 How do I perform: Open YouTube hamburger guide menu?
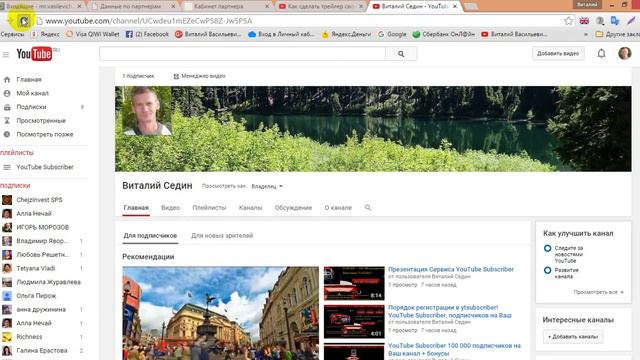point(6,54)
